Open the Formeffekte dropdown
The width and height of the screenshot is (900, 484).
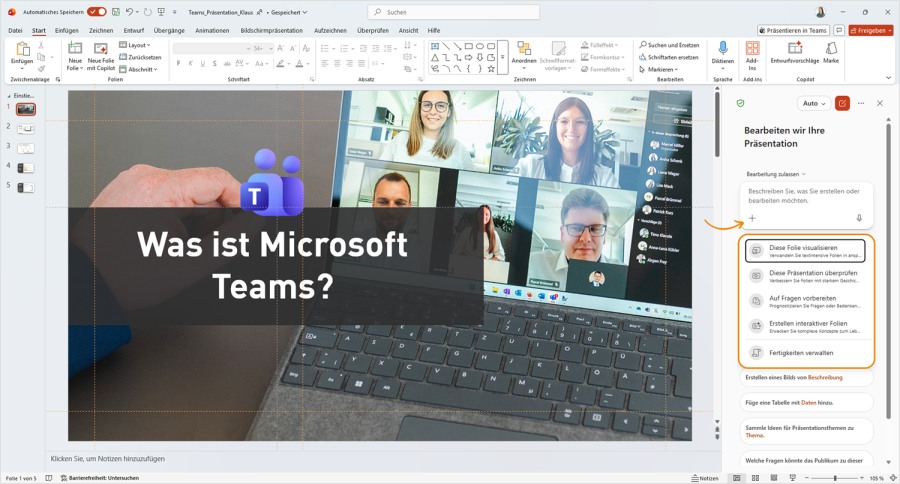[603, 69]
